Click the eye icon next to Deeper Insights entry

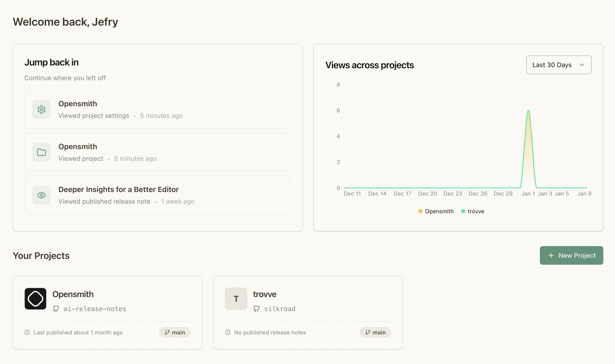click(x=41, y=195)
